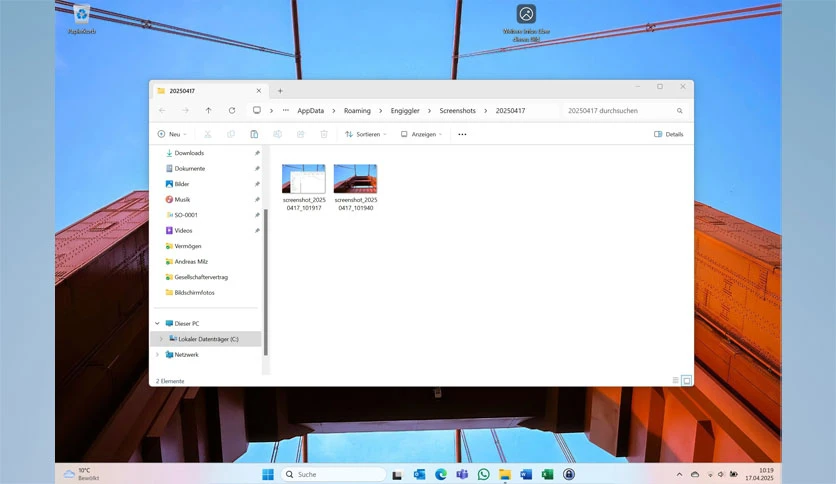This screenshot has width=836, height=484.
Task: Select thumbnail screenshot_20250417_101917
Action: [x=303, y=187]
